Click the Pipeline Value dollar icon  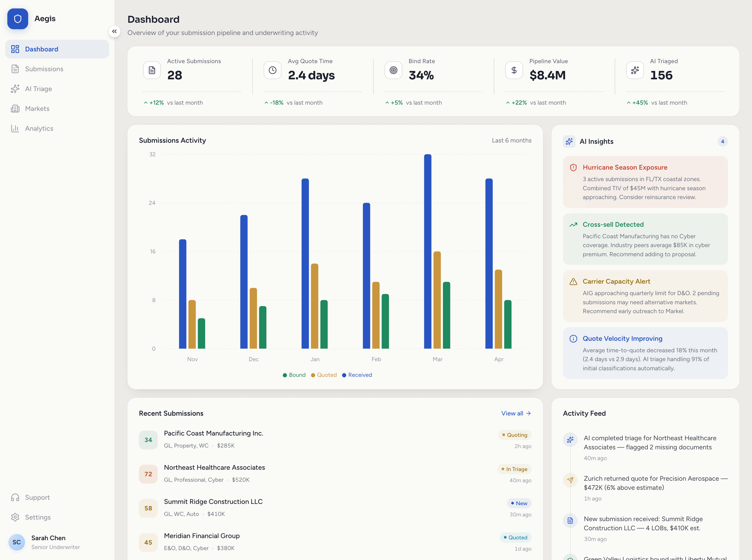click(514, 70)
